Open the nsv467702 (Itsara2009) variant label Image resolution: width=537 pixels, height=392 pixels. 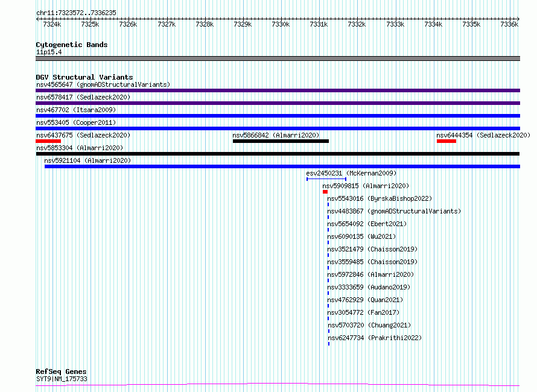[x=76, y=110]
